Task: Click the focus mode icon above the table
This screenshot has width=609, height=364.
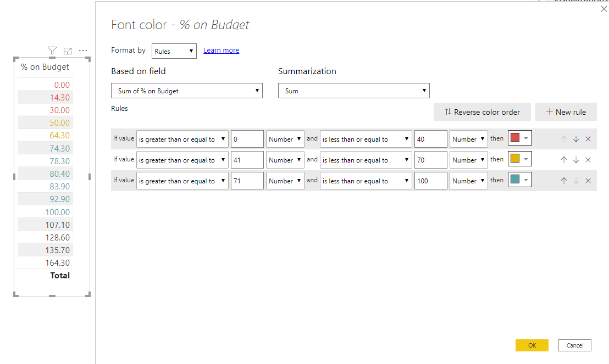Action: click(x=68, y=51)
